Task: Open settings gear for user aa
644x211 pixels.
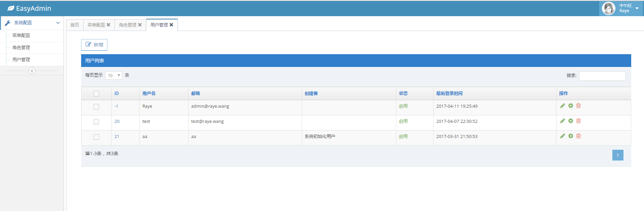Action: coord(571,136)
